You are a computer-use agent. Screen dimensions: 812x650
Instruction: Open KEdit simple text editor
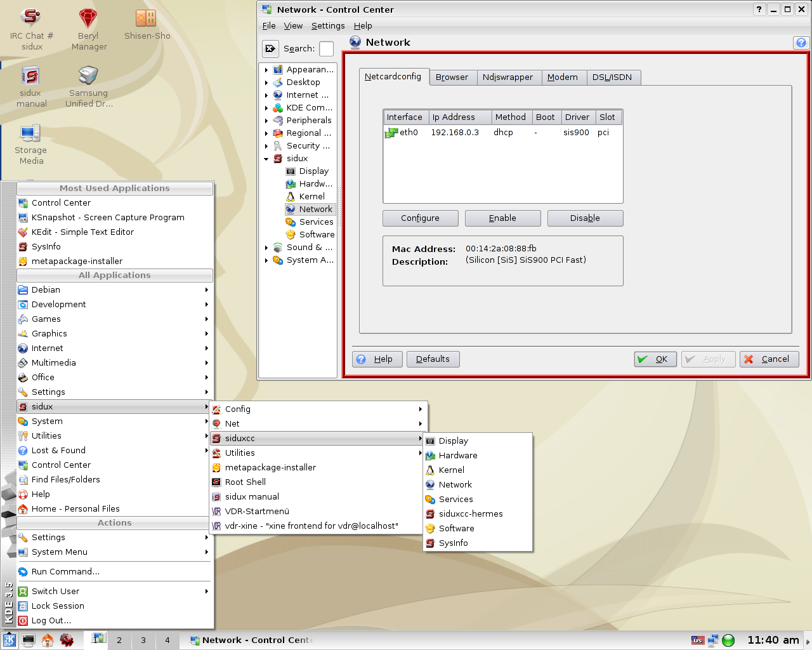click(115, 232)
